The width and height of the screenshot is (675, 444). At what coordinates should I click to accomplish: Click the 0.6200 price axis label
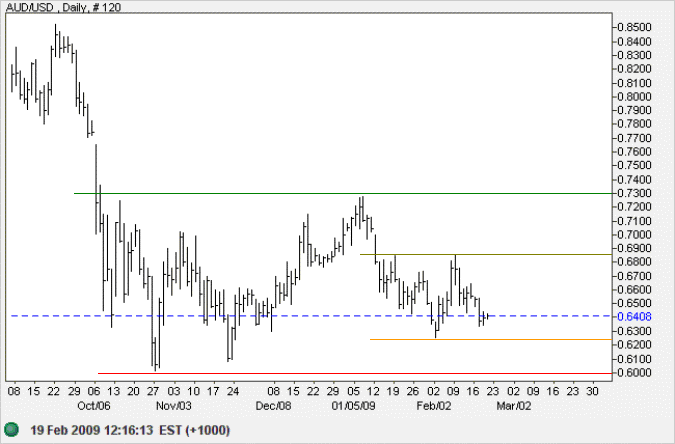(634, 345)
